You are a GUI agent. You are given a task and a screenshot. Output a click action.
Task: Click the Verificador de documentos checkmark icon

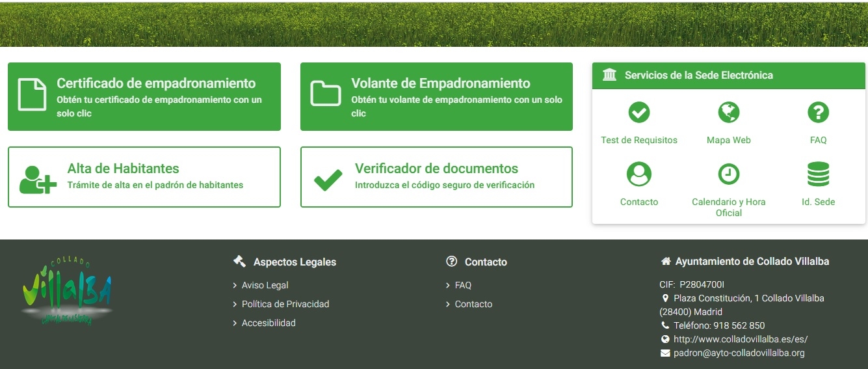tap(328, 180)
